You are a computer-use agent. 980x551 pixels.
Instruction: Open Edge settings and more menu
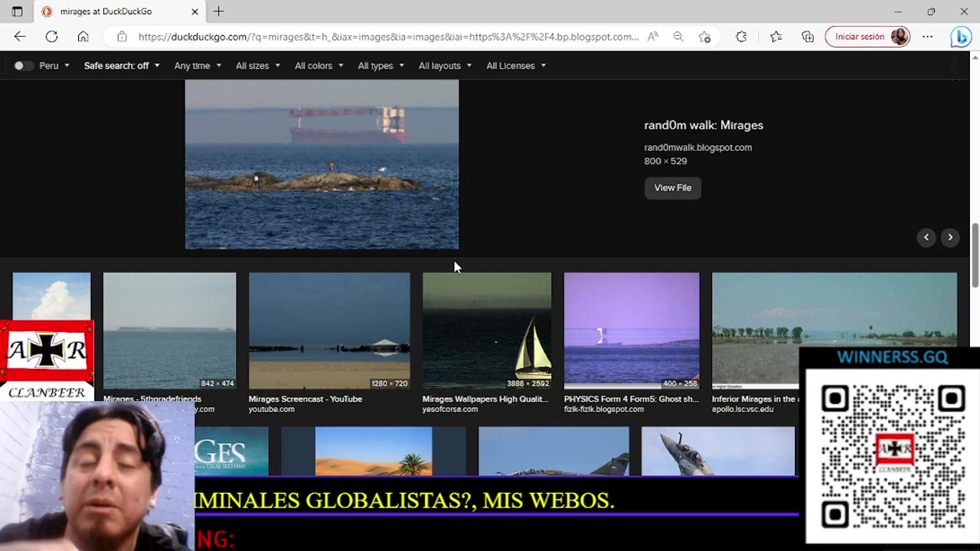tap(927, 37)
